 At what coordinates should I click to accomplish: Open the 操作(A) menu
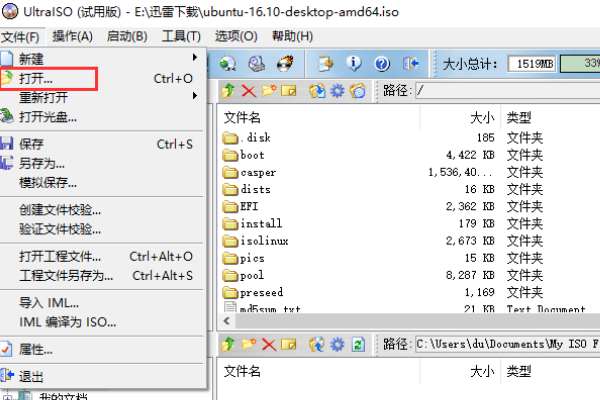click(73, 37)
